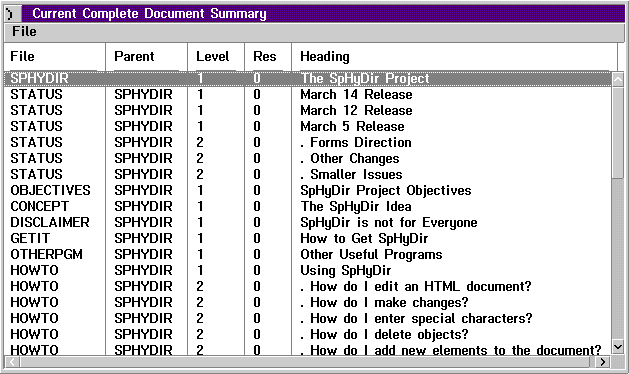The height and width of the screenshot is (374, 629).
Task: Select the How to Get SpHyDir row
Action: [308, 238]
